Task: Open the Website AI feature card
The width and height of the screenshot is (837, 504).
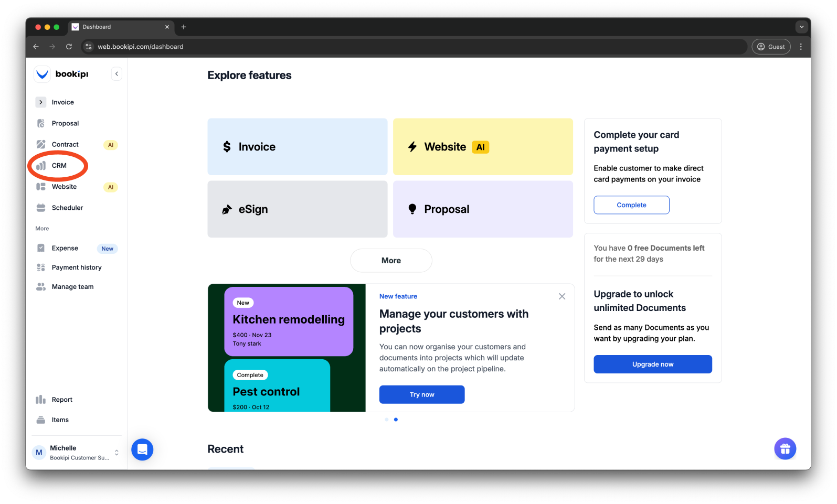Action: click(x=483, y=147)
